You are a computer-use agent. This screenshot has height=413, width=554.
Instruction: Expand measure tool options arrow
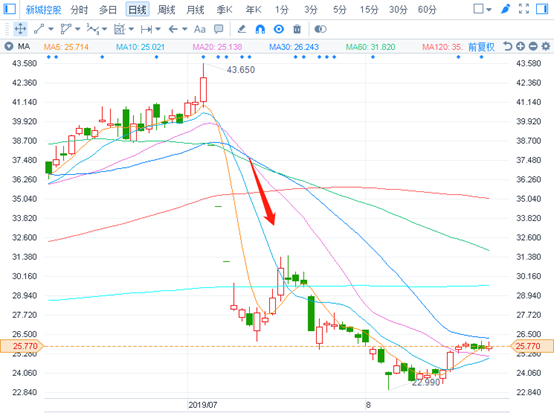pyautogui.click(x=158, y=29)
